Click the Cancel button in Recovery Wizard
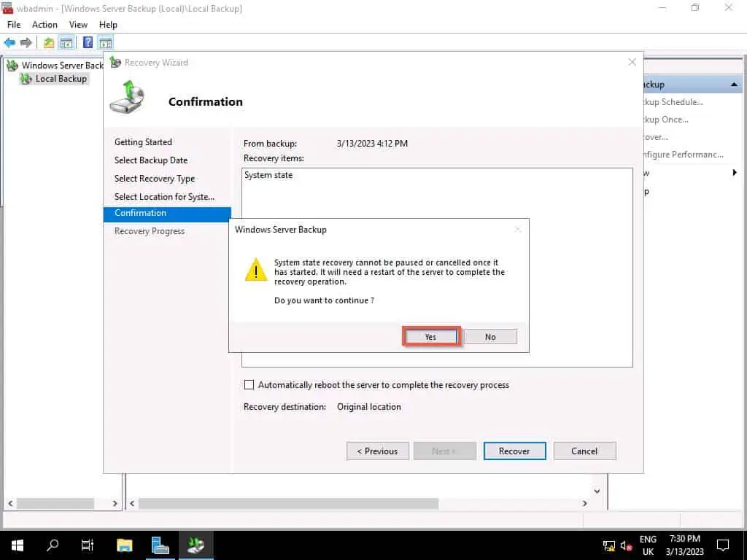The image size is (747, 560). pyautogui.click(x=584, y=451)
